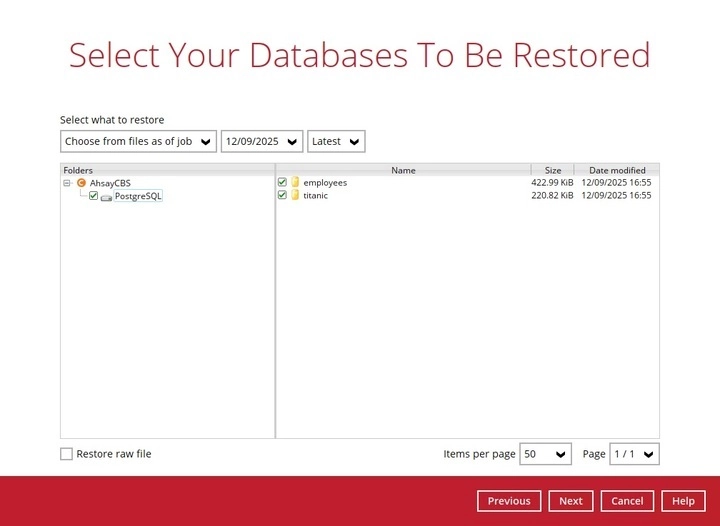Uncheck the PostgreSQL checkbox
This screenshot has height=526, width=720.
[94, 196]
